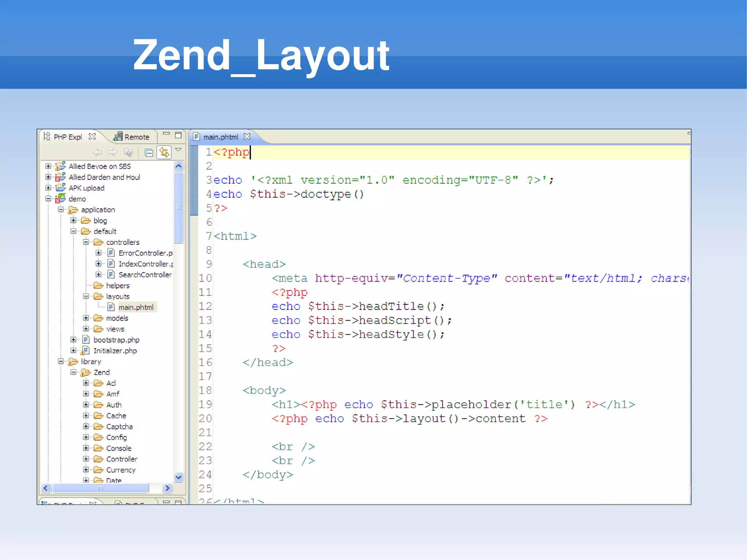Click the <body> tag on line 18
747x560 pixels.
click(264, 390)
